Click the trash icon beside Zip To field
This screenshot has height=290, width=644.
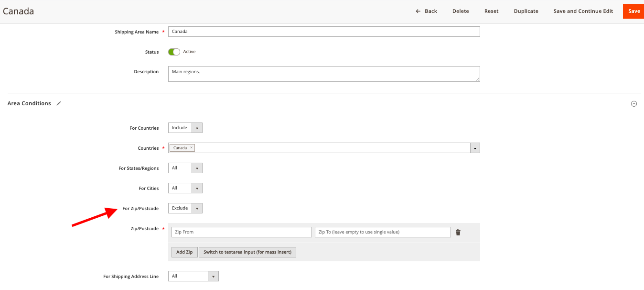[x=458, y=232]
